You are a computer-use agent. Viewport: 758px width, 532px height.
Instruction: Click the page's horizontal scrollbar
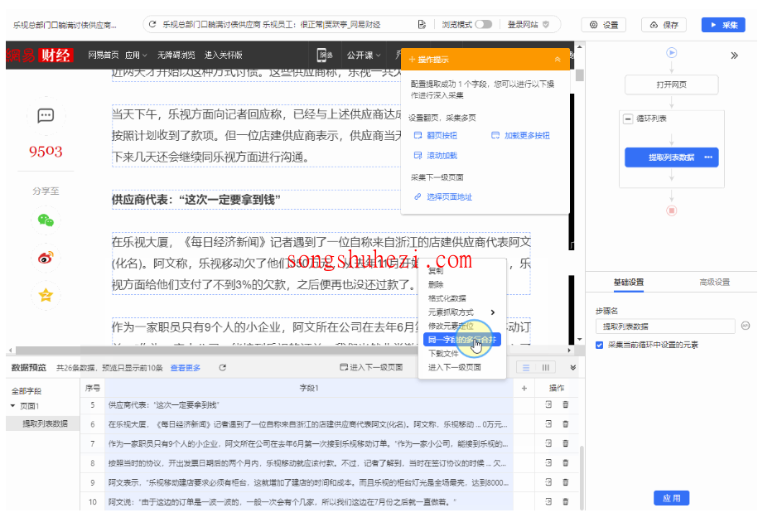[290, 350]
